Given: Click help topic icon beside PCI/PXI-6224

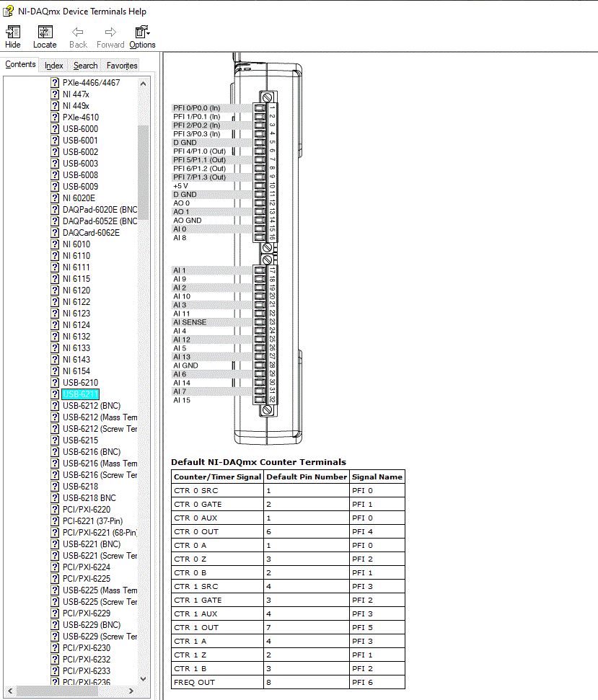Looking at the screenshot, I should click(x=55, y=567).
